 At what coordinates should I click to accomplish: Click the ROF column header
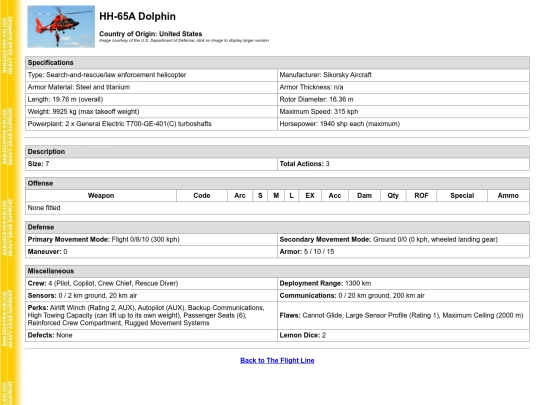pyautogui.click(x=421, y=196)
